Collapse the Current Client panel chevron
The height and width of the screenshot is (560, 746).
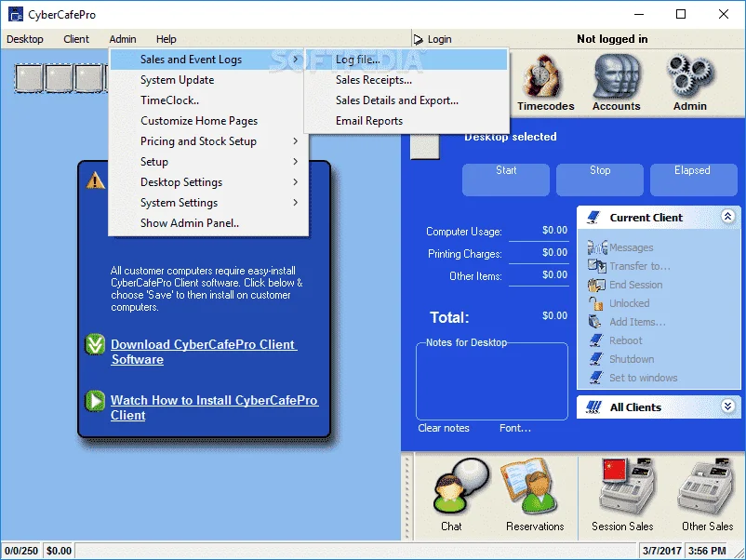tap(727, 217)
